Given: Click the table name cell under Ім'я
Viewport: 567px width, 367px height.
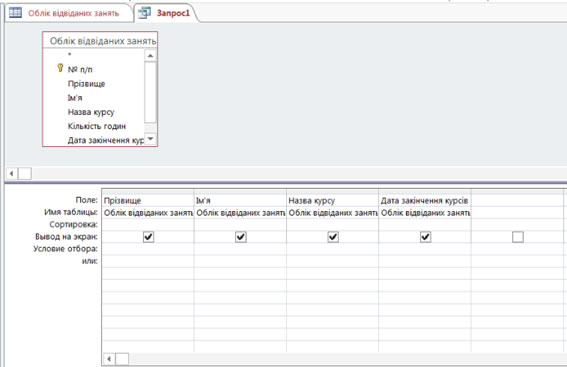Looking at the screenshot, I should pos(240,213).
